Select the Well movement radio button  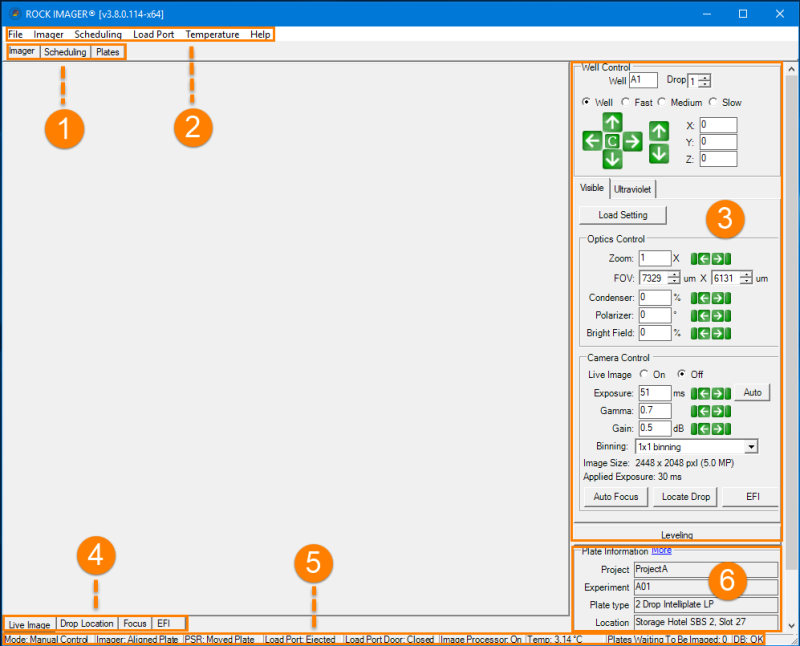coord(586,102)
